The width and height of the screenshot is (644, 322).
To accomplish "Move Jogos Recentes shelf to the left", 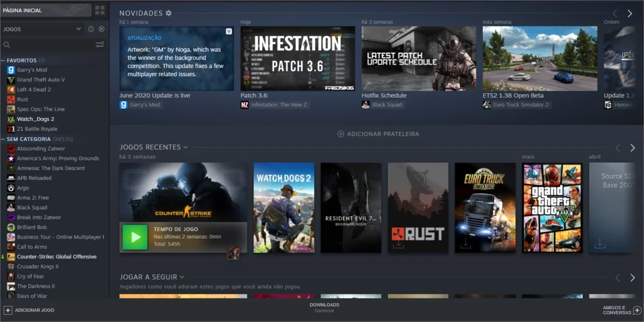I will [x=618, y=148].
